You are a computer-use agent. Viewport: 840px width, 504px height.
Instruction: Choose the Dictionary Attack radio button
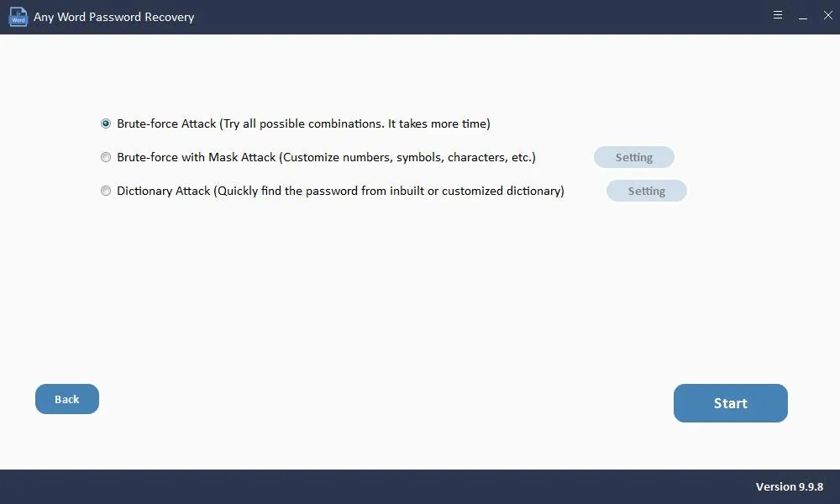tap(106, 191)
